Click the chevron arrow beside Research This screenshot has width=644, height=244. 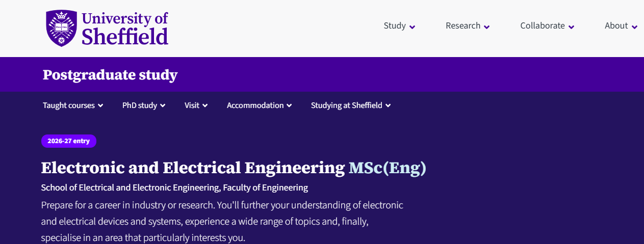pyautogui.click(x=487, y=27)
